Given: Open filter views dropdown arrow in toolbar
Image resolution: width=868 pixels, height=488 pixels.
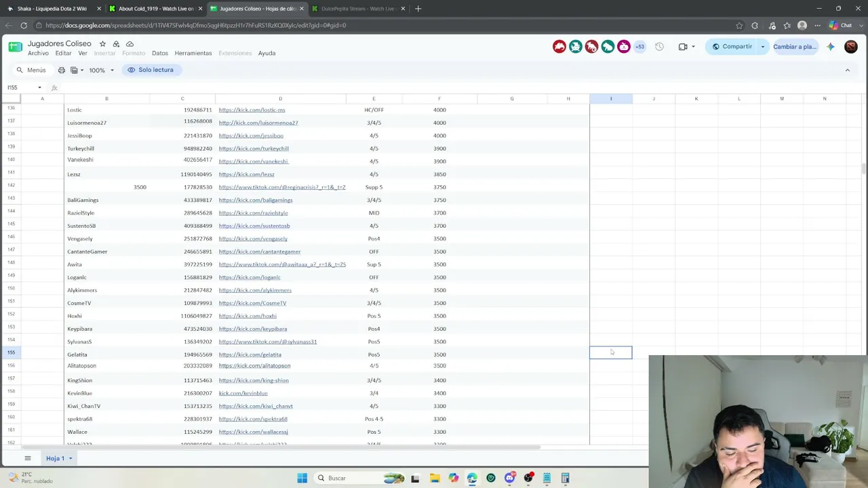Looking at the screenshot, I should click(82, 70).
